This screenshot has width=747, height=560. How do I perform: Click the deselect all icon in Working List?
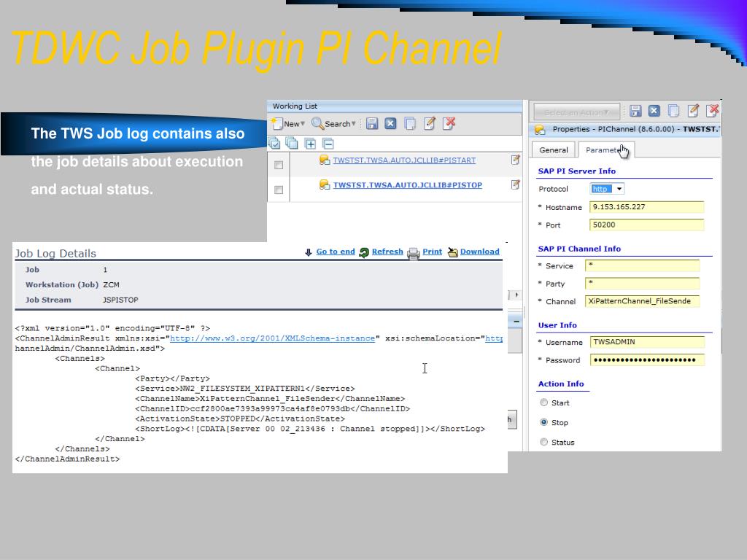292,143
